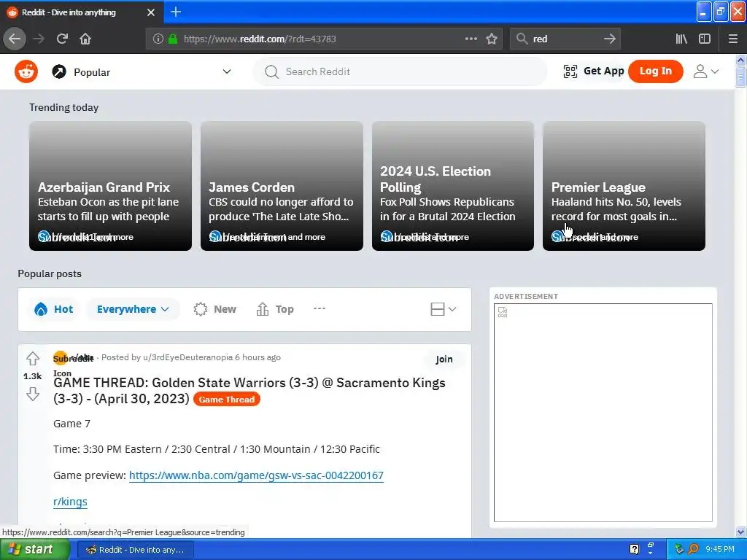Open the browser home page icon

click(x=85, y=39)
